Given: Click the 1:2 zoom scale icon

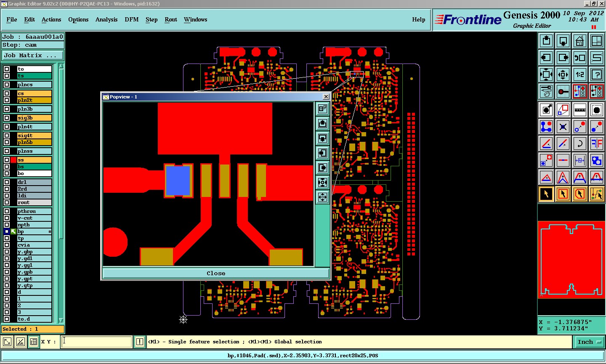Looking at the screenshot, I should pos(580,74).
